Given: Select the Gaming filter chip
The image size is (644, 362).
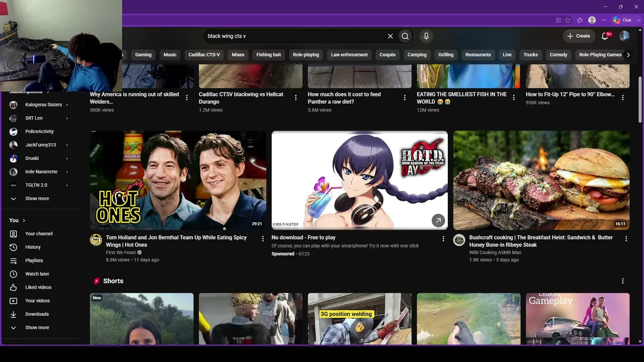Looking at the screenshot, I should (143, 55).
